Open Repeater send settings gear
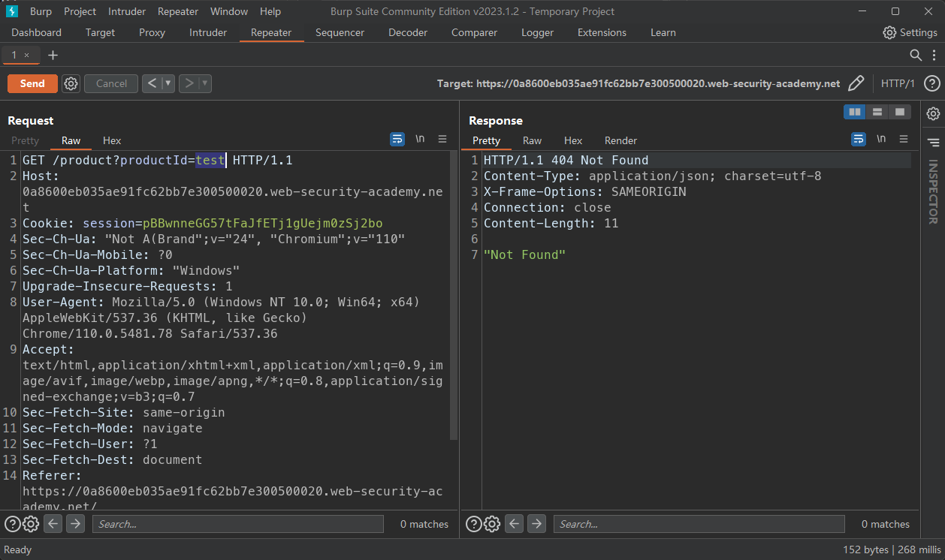The image size is (945, 560). point(71,83)
